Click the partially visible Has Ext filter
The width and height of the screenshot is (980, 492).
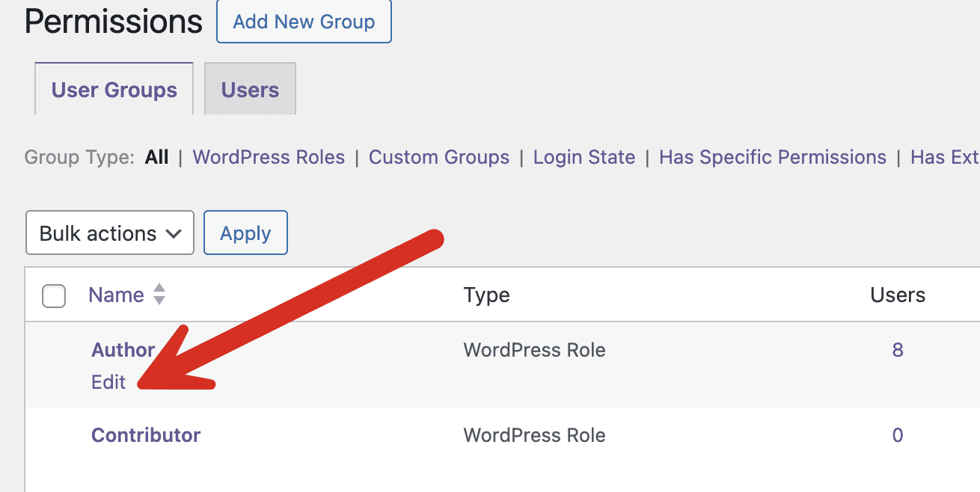pos(944,158)
